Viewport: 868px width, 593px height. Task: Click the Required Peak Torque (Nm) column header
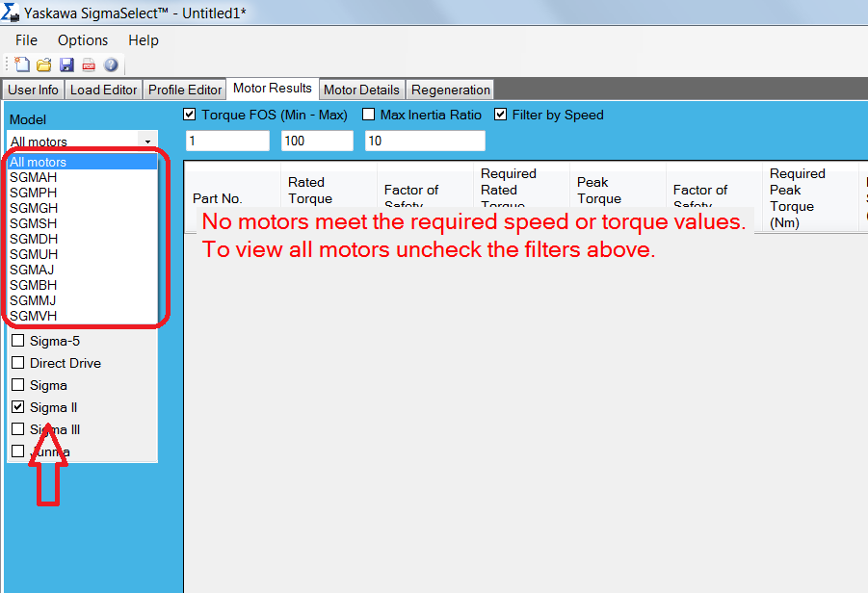(810, 198)
